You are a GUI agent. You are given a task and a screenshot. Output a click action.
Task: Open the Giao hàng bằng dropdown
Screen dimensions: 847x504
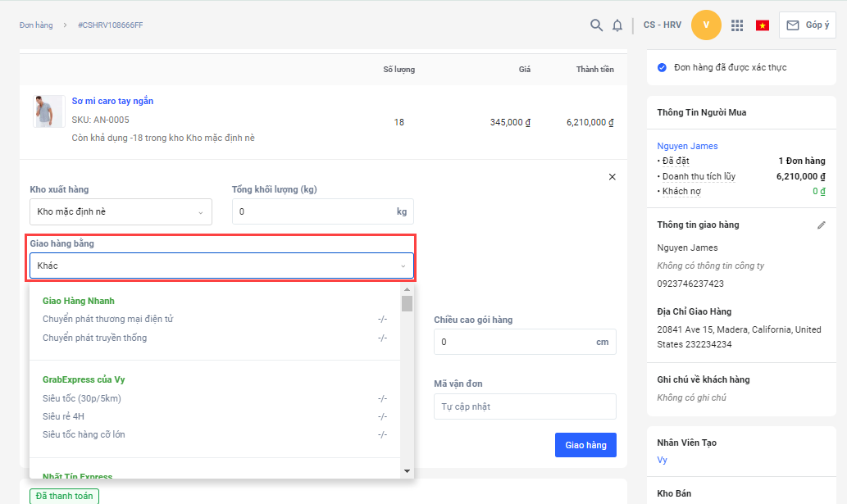221,266
